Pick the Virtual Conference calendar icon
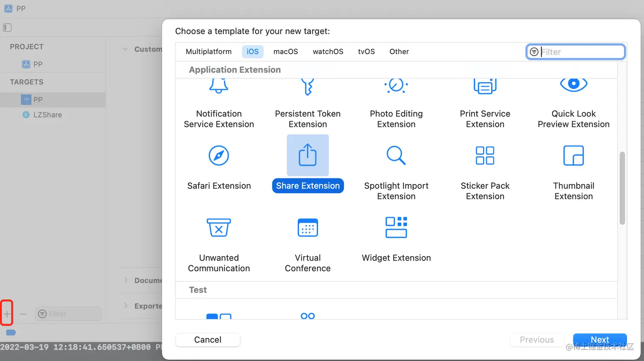644x361 pixels. (x=308, y=227)
